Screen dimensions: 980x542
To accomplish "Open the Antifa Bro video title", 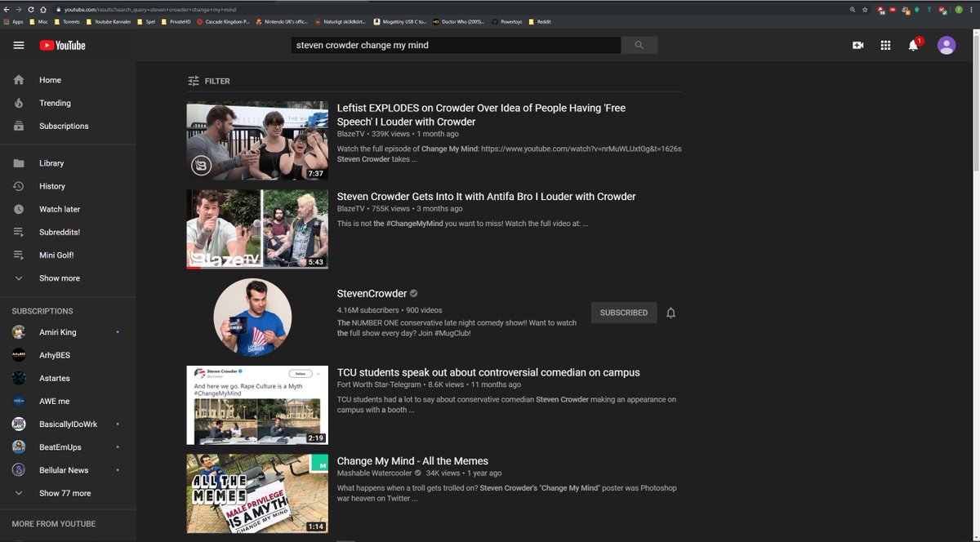I will point(487,197).
